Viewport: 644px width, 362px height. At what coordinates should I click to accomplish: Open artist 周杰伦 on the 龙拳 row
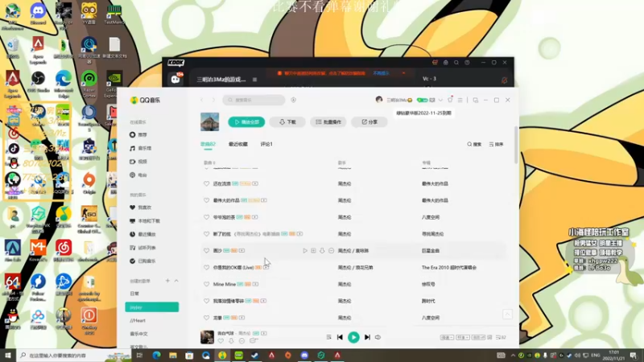(345, 318)
